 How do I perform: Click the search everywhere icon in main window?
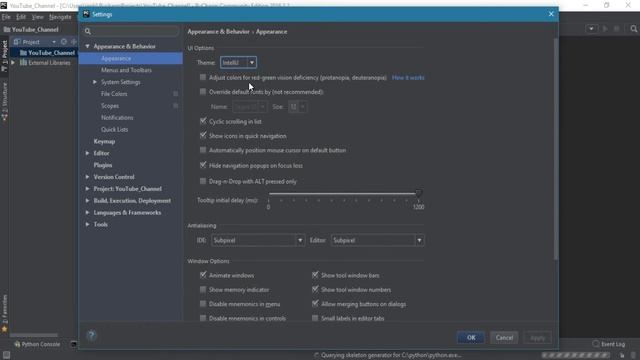click(x=633, y=29)
